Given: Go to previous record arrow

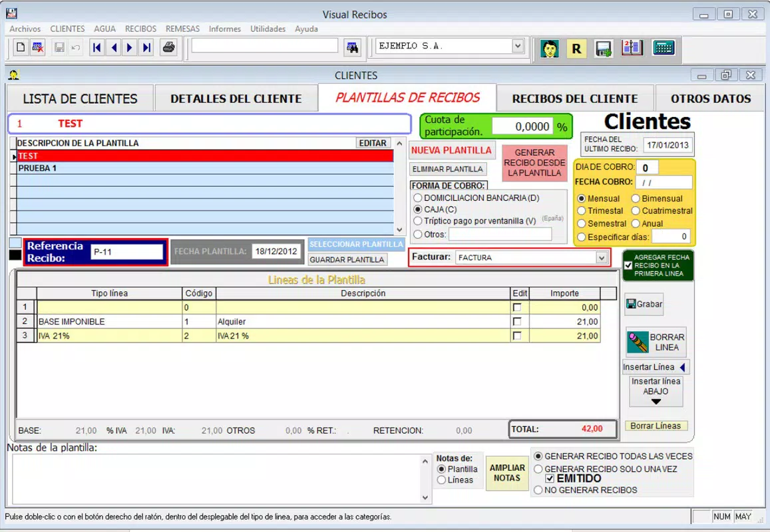Looking at the screenshot, I should [x=114, y=48].
